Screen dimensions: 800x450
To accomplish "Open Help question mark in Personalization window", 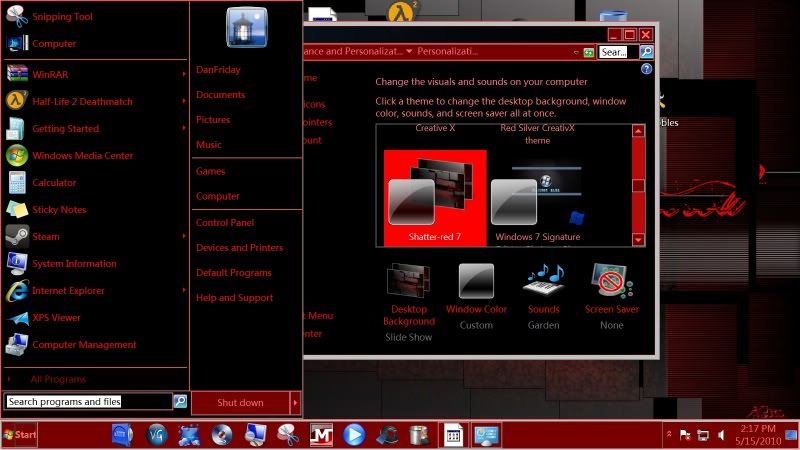I will click(646, 69).
